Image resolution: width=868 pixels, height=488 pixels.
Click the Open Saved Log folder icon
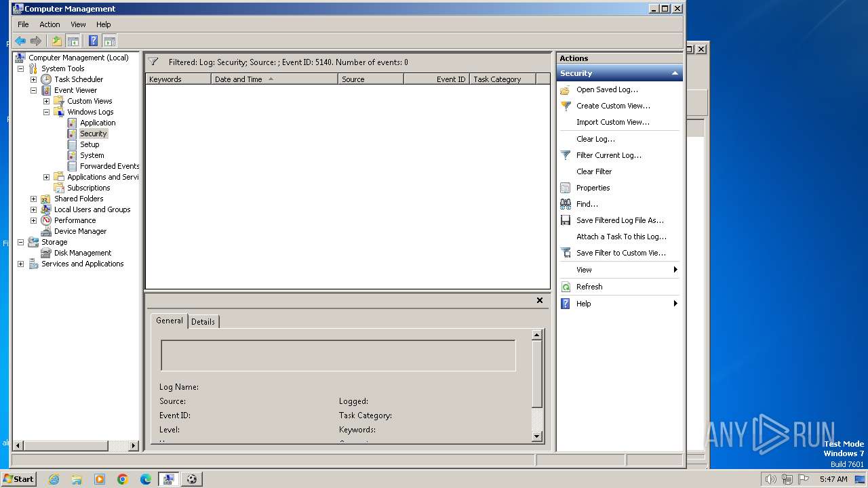(x=566, y=89)
